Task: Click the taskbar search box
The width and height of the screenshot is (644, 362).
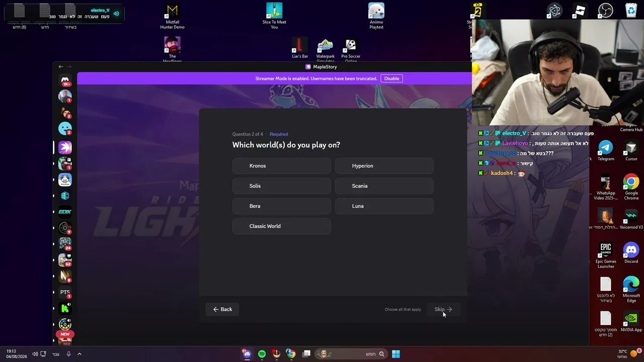Action: point(351,354)
